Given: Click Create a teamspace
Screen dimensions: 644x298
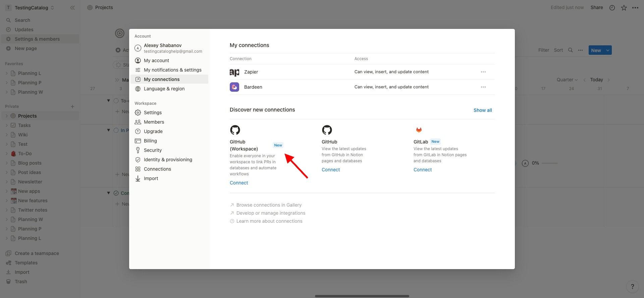Looking at the screenshot, I should (x=40, y=253).
